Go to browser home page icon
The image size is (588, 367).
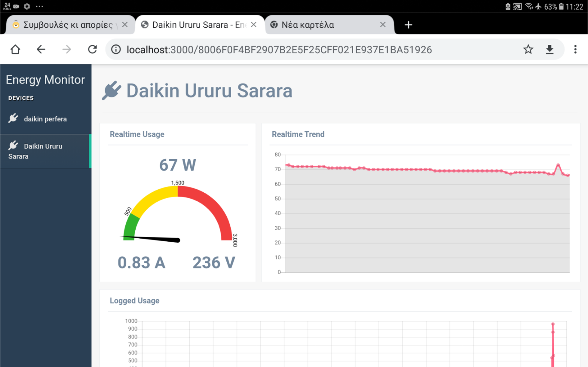(x=15, y=49)
